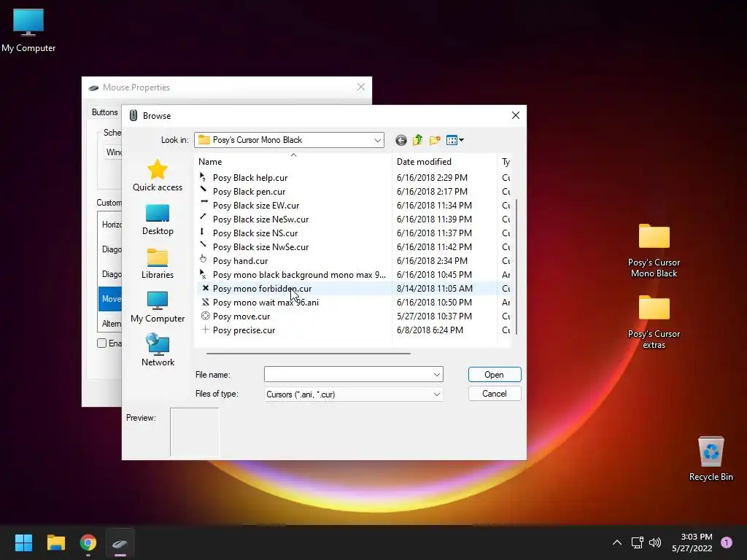Select the Posy Black size NeSw.cur icon
This screenshot has width=747, height=560.
[204, 217]
